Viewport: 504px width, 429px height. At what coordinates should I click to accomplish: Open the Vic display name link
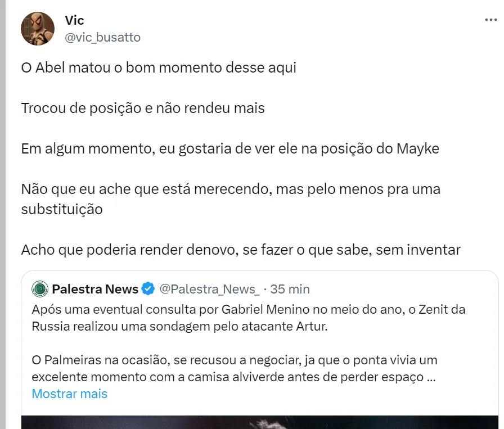[74, 20]
